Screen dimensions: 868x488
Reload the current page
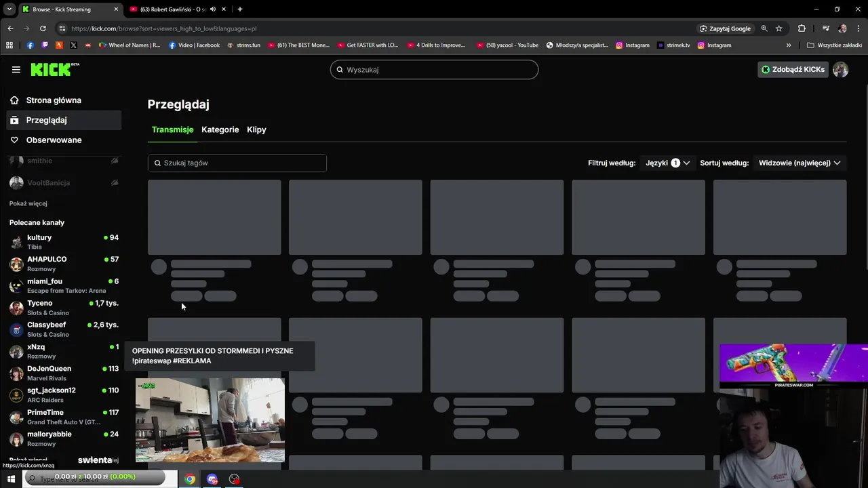pos(43,28)
